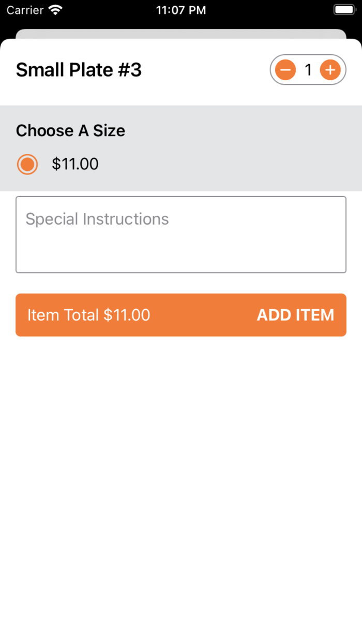The height and width of the screenshot is (644, 362).
Task: Click the Item Total $11.00 text
Action: (88, 315)
